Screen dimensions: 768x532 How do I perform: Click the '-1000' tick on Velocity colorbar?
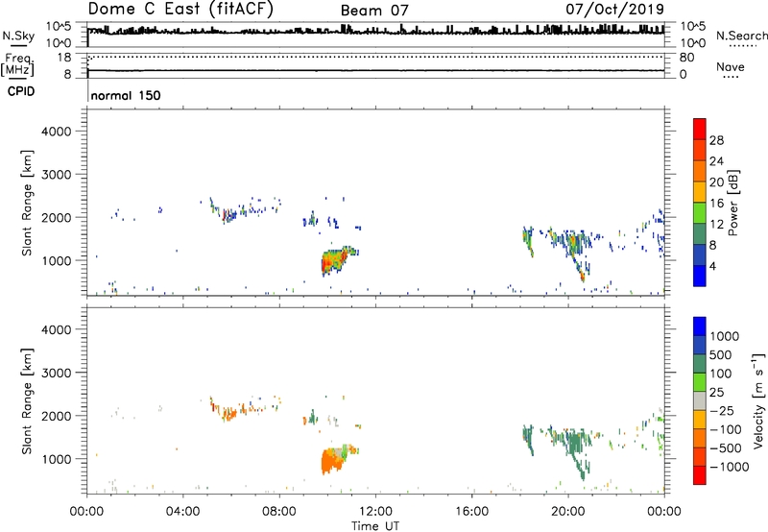[729, 467]
